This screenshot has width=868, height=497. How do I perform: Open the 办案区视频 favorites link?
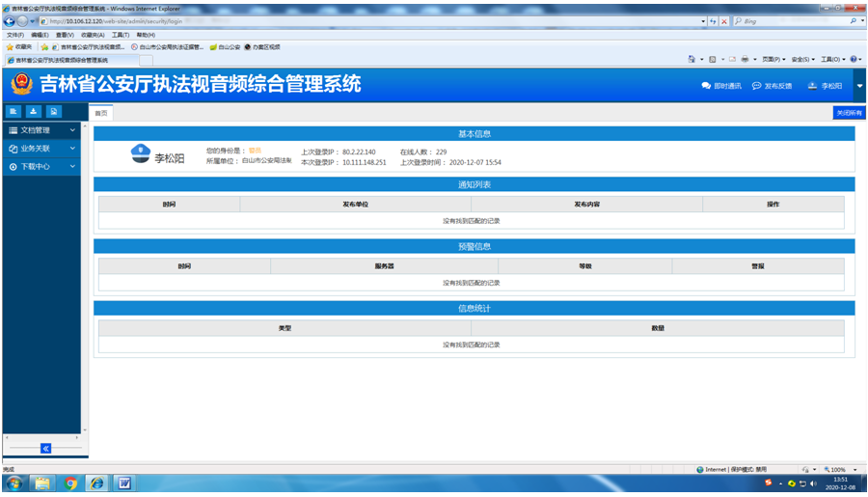[x=262, y=47]
